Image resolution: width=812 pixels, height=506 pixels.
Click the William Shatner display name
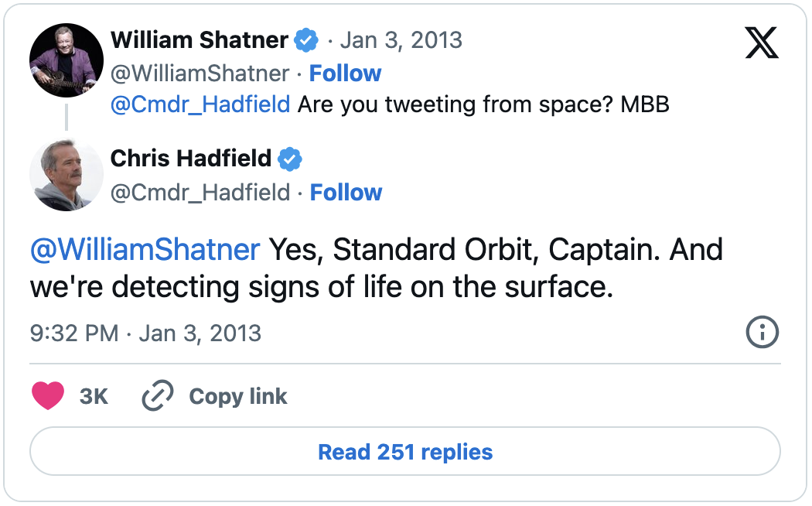point(200,40)
